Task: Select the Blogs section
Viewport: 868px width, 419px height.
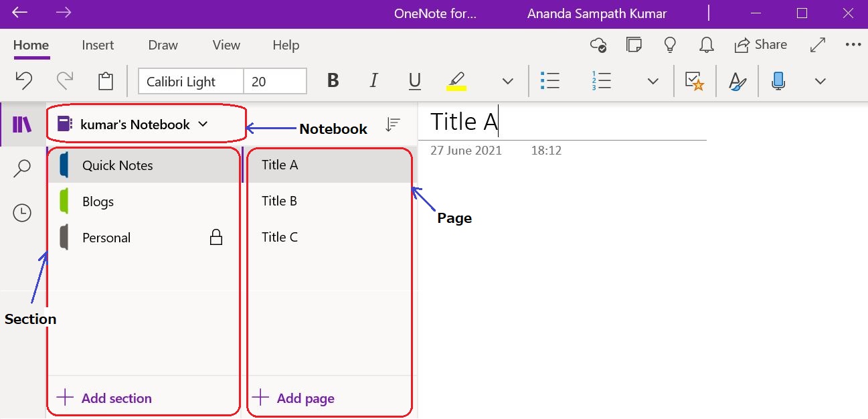Action: click(143, 201)
